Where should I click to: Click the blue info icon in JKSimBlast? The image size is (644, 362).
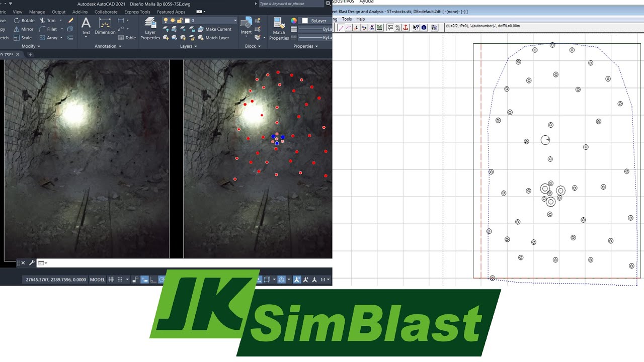click(424, 27)
